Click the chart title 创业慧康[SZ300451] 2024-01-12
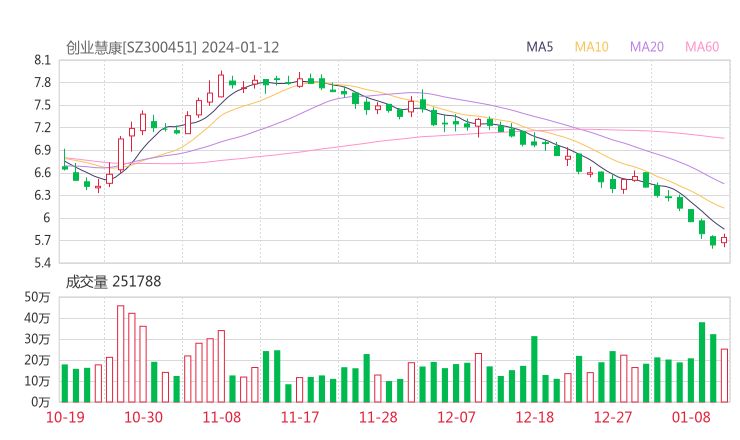 [172, 48]
